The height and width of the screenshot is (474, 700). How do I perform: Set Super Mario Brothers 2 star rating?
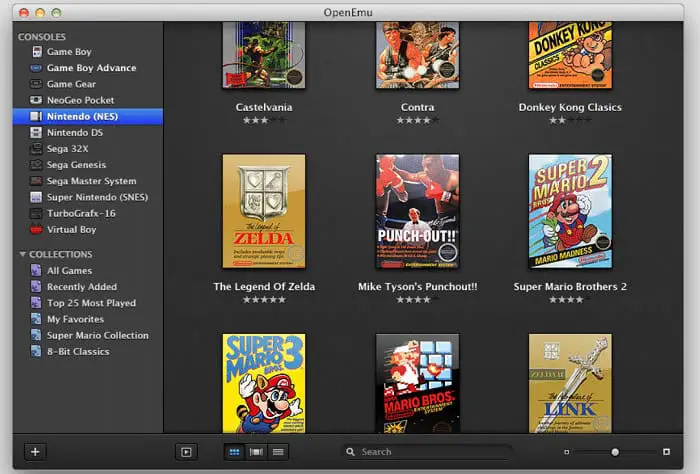click(x=570, y=299)
